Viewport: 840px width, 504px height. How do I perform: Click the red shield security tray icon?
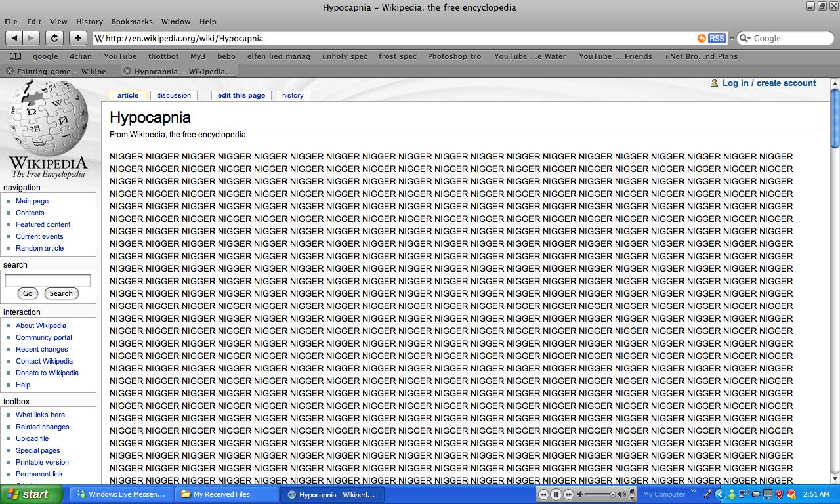click(779, 494)
